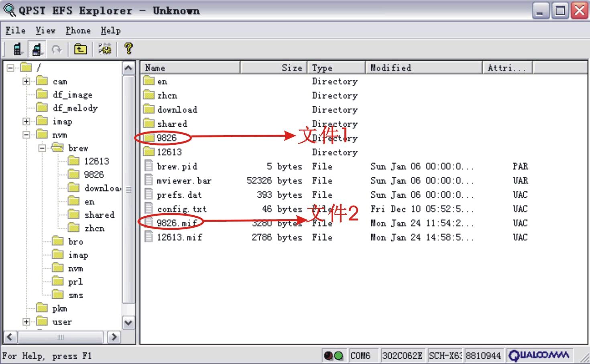Open the Phone menu
Viewport: 590px width, 364px height.
point(78,30)
